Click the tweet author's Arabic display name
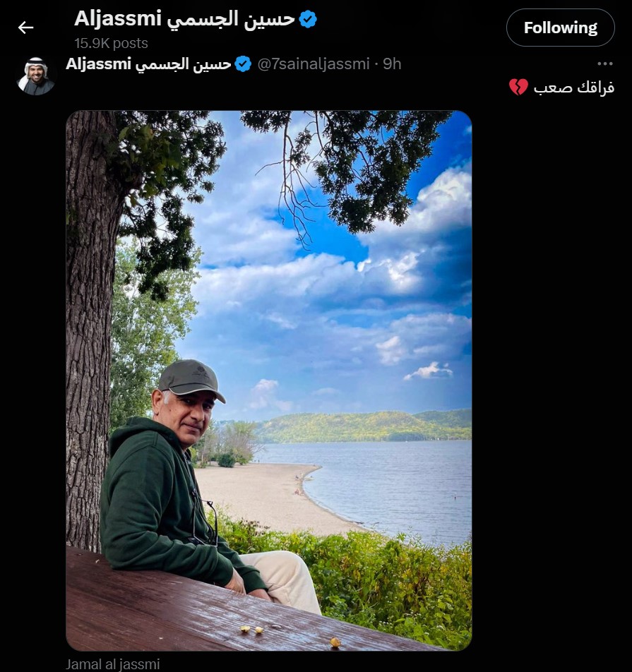632x672 pixels. pyautogui.click(x=184, y=65)
